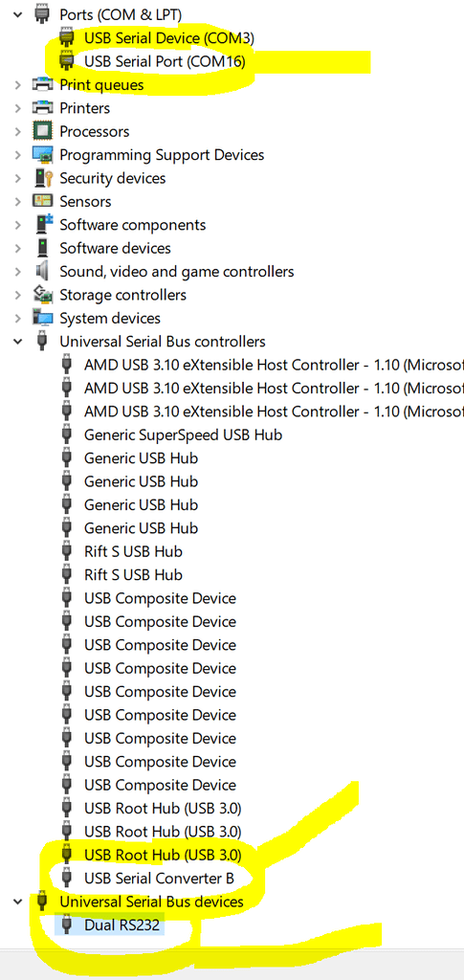This screenshot has width=464, height=980.
Task: Click the Security devices key icon
Action: [42, 178]
